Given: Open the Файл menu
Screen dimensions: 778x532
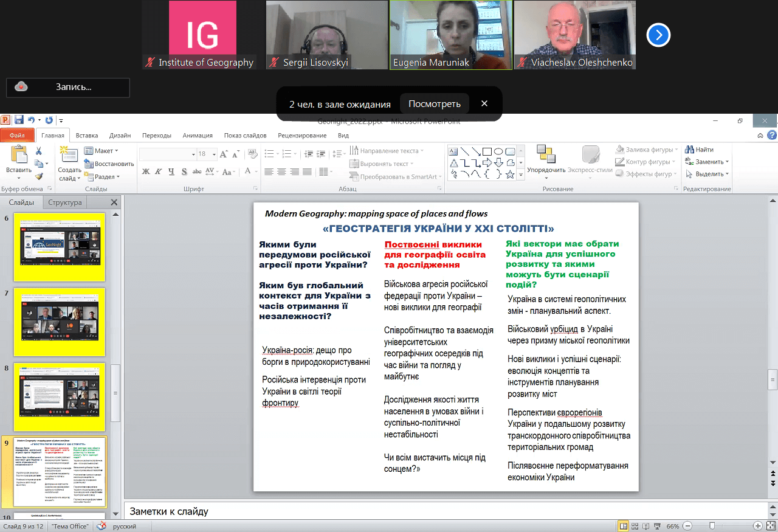Looking at the screenshot, I should [x=17, y=136].
